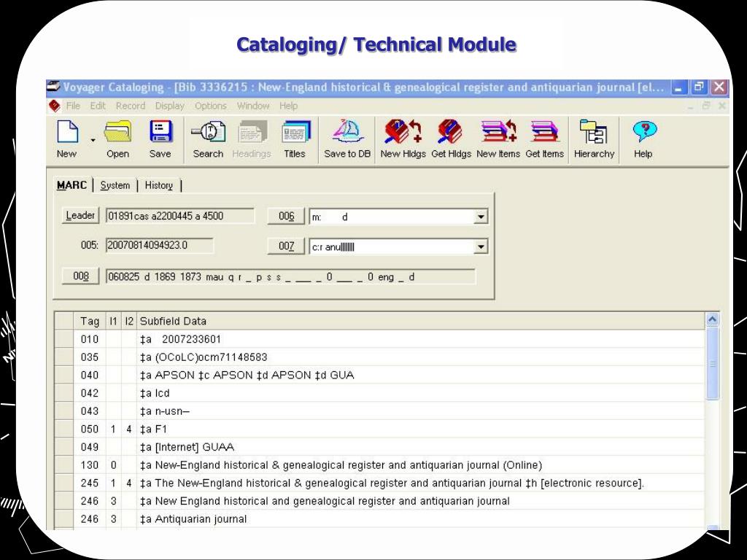747x560 pixels.
Task: Click the Leader button
Action: point(80,215)
